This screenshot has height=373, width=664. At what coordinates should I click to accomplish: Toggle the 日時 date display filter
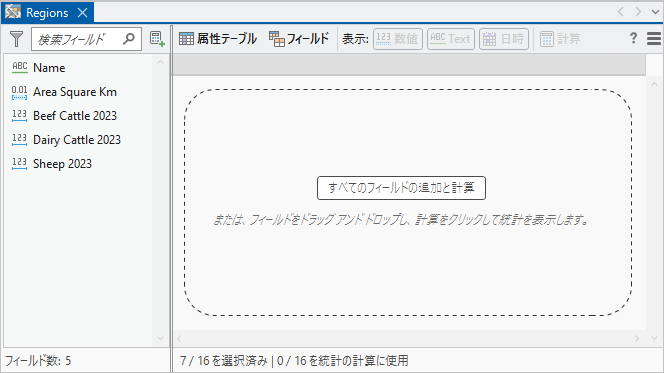pos(504,39)
